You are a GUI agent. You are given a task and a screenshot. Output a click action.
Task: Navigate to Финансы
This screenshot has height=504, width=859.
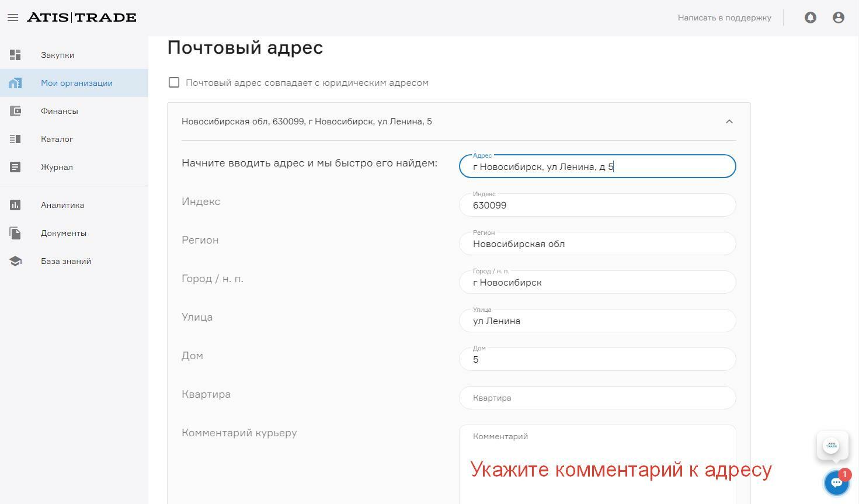(74, 111)
